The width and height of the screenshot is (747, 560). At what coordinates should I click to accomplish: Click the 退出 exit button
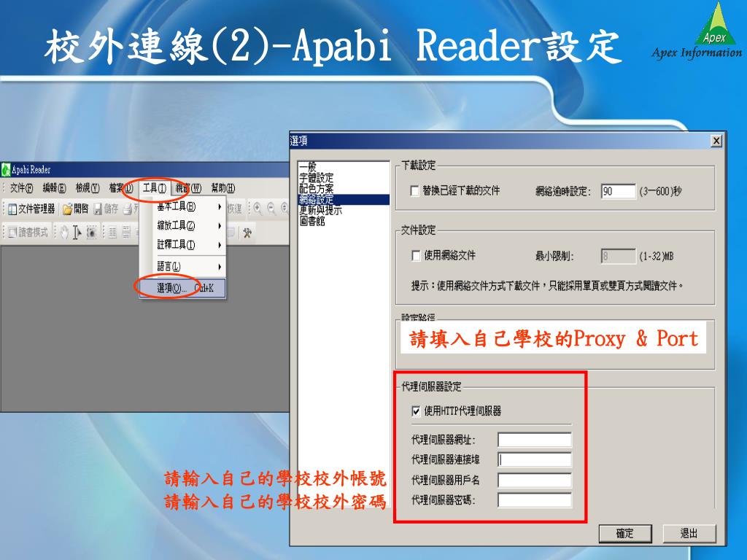(689, 533)
